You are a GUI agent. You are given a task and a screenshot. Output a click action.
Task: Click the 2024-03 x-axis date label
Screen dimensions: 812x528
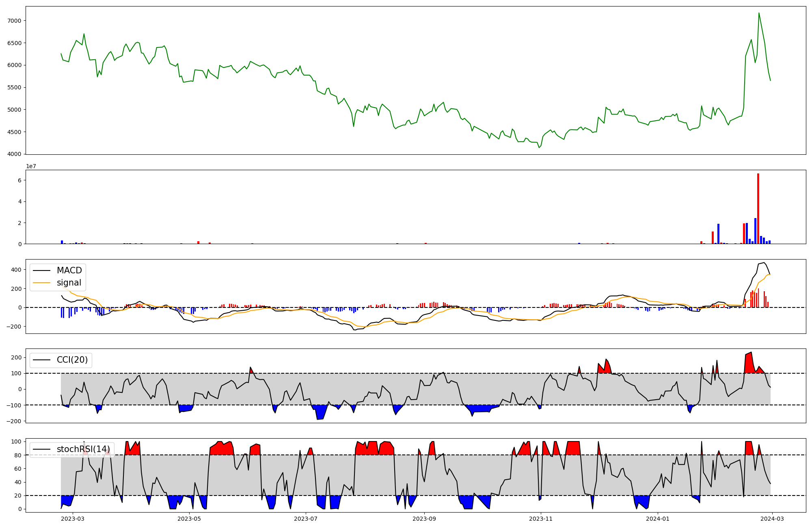tap(771, 519)
